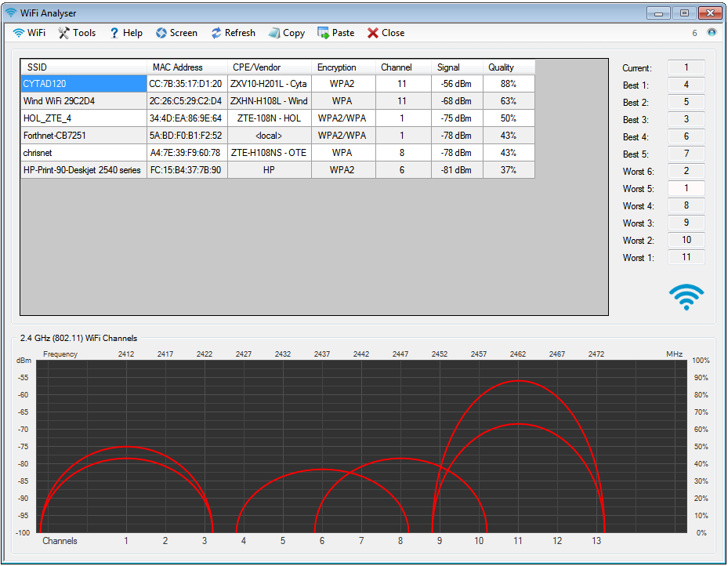Select the Wind WiFi 29C2D4 network
Viewport: 728px width, 566px height.
[83, 101]
